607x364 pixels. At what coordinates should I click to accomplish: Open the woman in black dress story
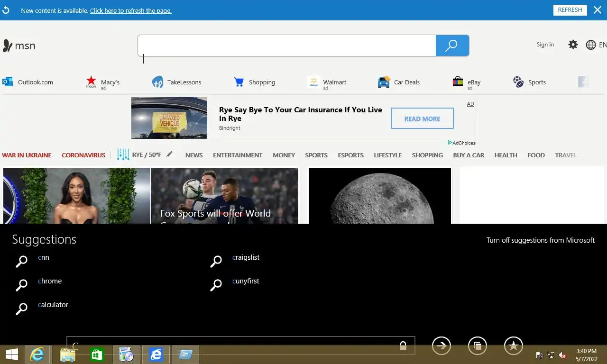pyautogui.click(x=76, y=195)
